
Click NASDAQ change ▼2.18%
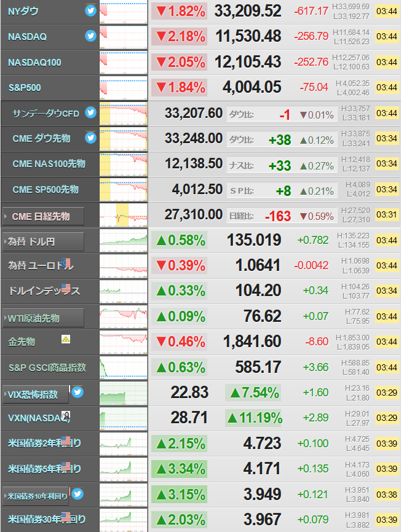[180, 36]
